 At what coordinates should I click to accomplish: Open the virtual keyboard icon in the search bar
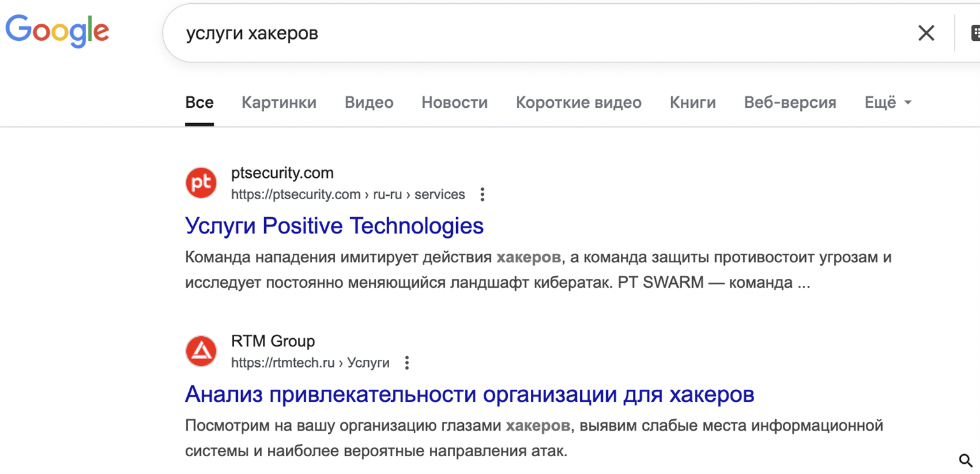pyautogui.click(x=975, y=33)
